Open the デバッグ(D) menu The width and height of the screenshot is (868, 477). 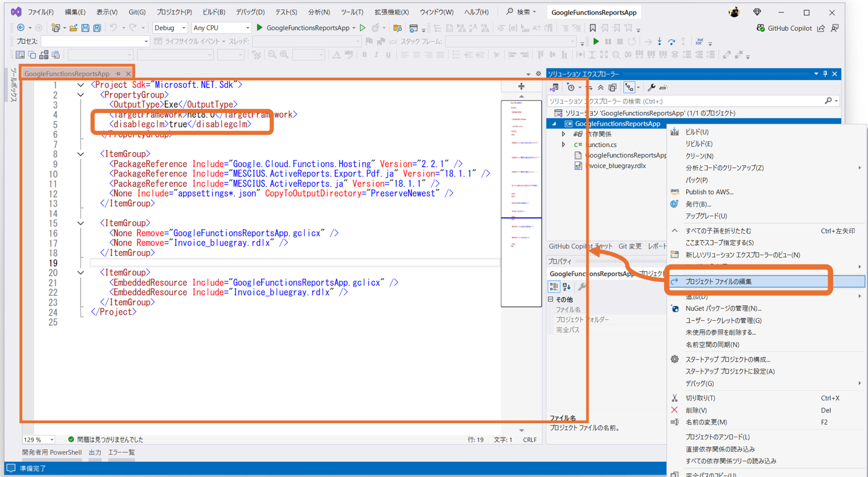coord(250,12)
